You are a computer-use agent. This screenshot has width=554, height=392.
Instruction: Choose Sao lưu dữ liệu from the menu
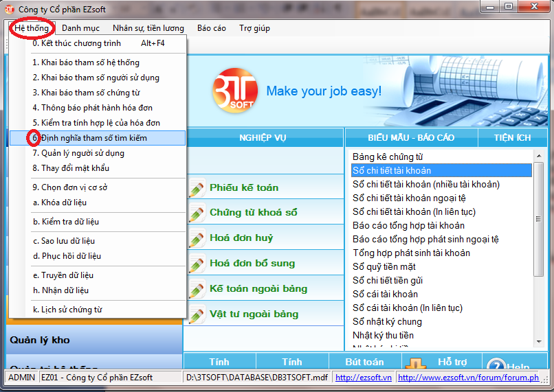67,241
